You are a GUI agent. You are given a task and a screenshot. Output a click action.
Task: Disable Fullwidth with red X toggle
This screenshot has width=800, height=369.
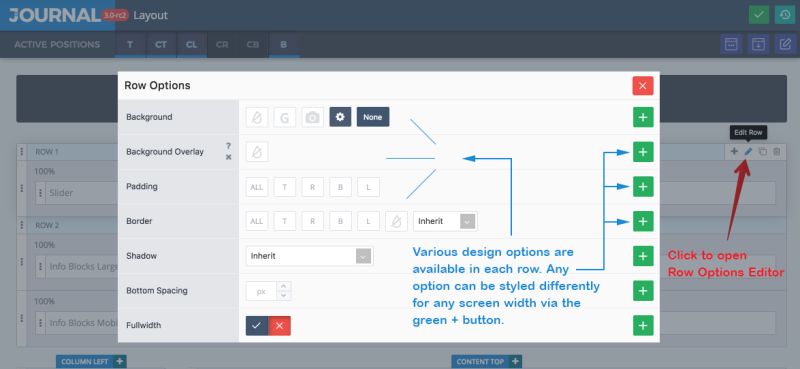[279, 326]
